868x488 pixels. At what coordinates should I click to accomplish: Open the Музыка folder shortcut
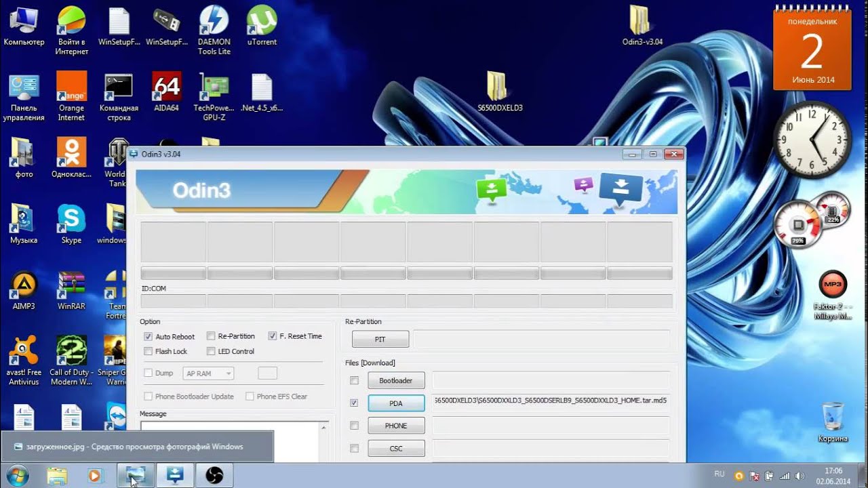(24, 224)
